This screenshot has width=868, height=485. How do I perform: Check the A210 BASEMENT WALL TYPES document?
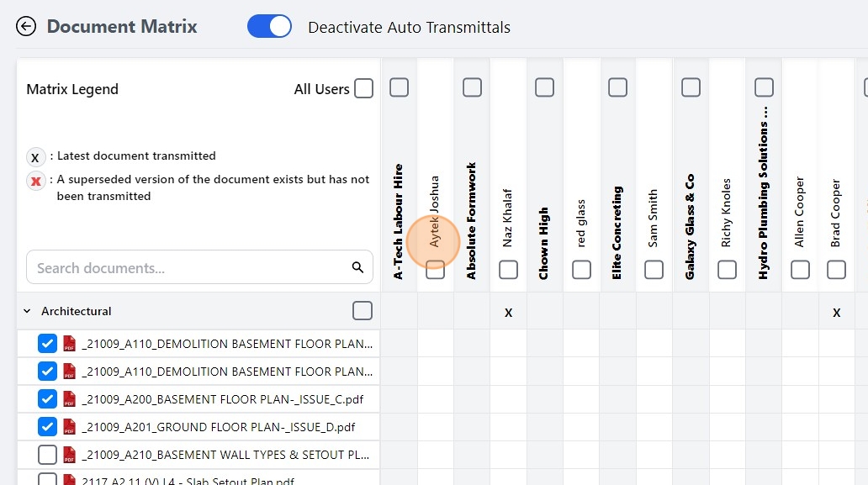(48, 455)
